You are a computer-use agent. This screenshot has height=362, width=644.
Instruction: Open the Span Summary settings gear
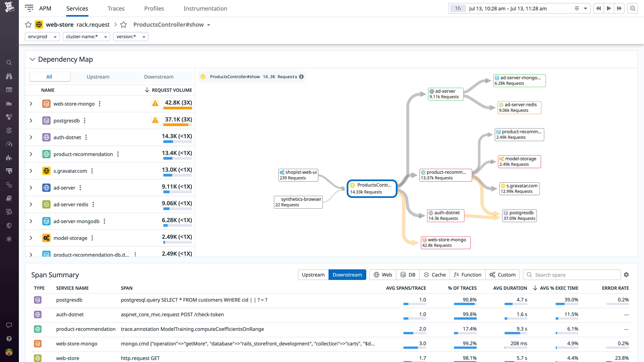coord(626,275)
